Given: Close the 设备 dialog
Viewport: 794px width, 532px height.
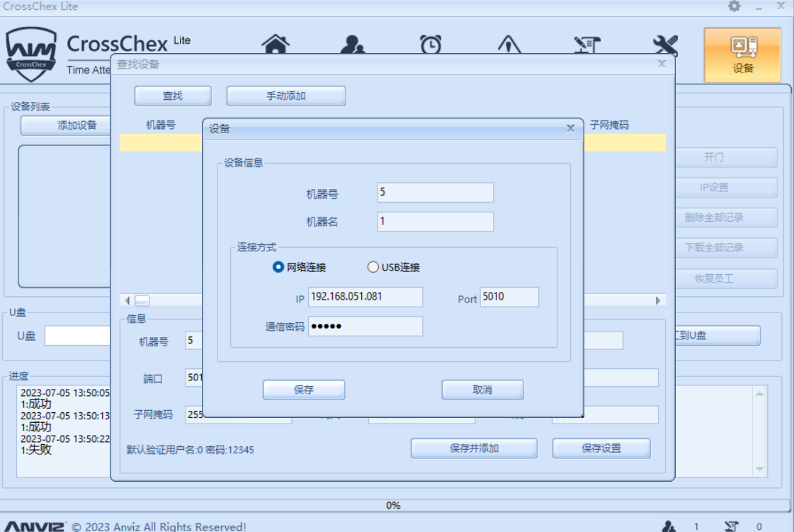Looking at the screenshot, I should [x=571, y=128].
